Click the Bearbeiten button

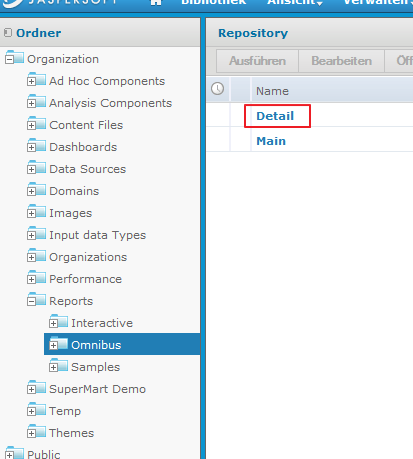(341, 61)
